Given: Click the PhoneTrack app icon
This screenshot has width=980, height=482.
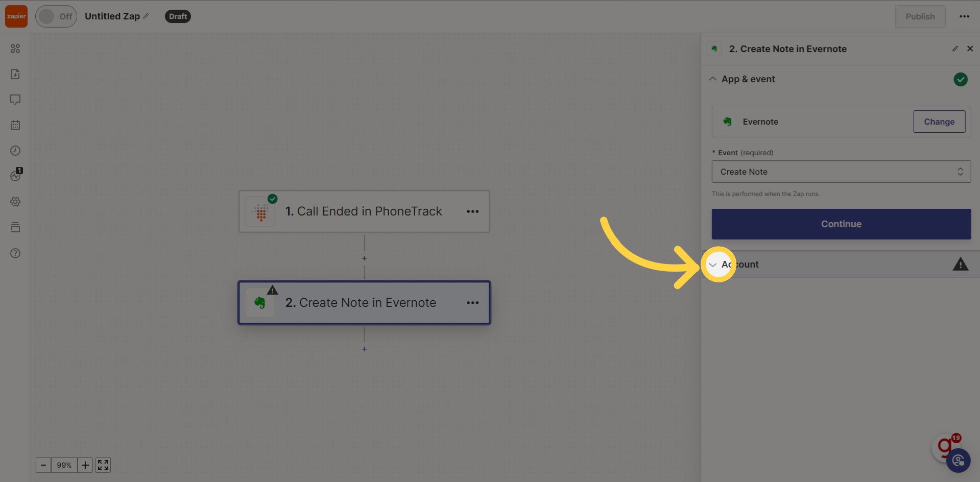Looking at the screenshot, I should 260,212.
